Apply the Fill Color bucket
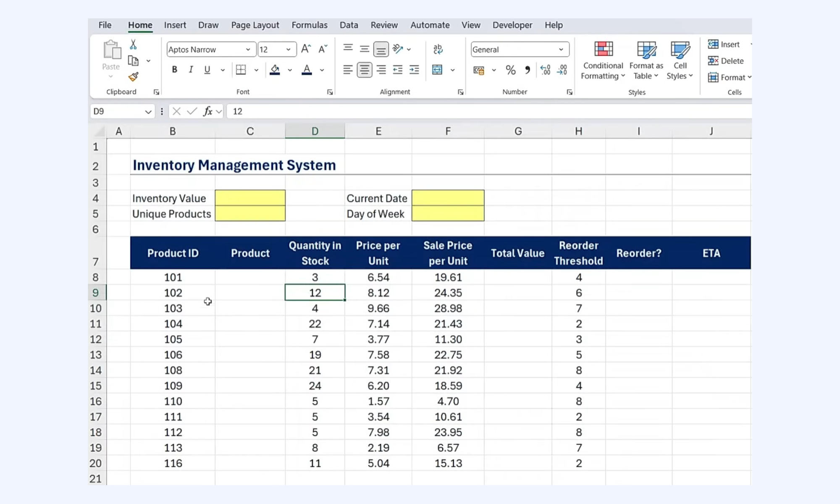 (275, 70)
